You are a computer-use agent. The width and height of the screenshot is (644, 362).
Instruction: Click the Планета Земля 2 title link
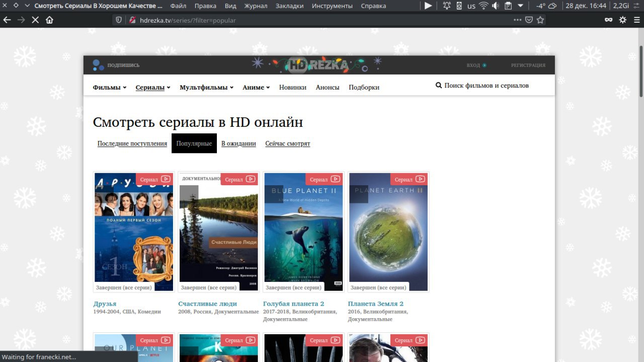(x=376, y=304)
